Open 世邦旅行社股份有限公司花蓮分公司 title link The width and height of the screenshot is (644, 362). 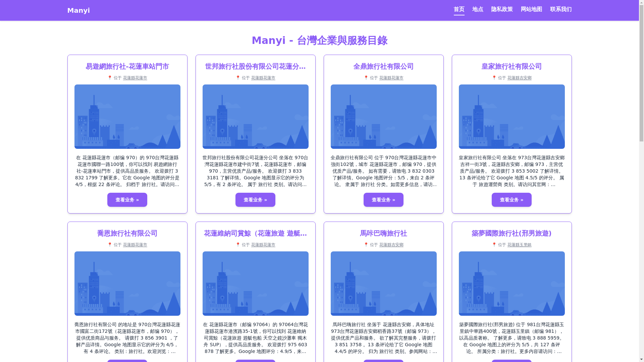point(255,66)
